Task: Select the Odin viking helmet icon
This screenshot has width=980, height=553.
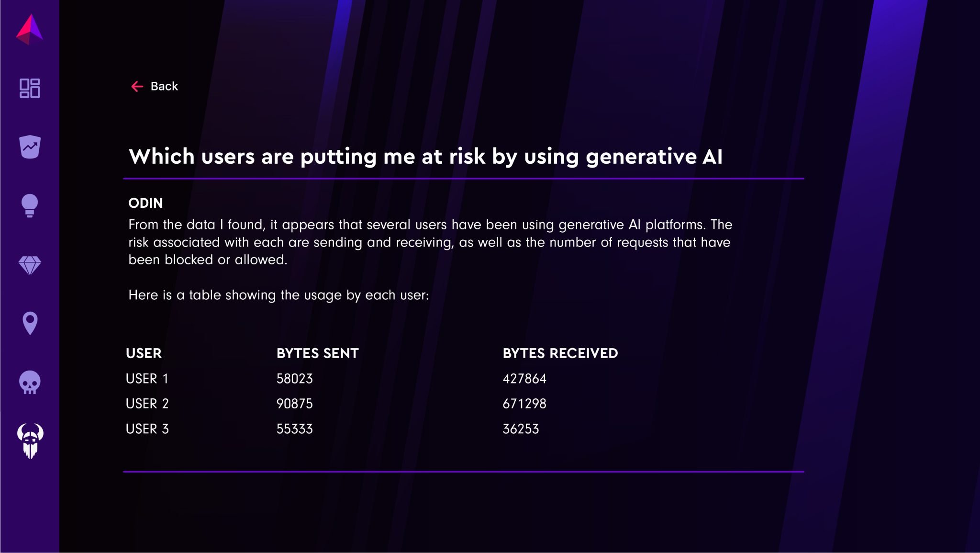Action: [x=30, y=441]
